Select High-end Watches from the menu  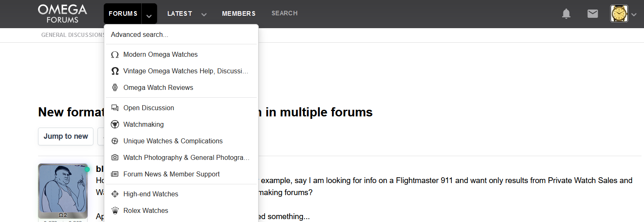[151, 194]
